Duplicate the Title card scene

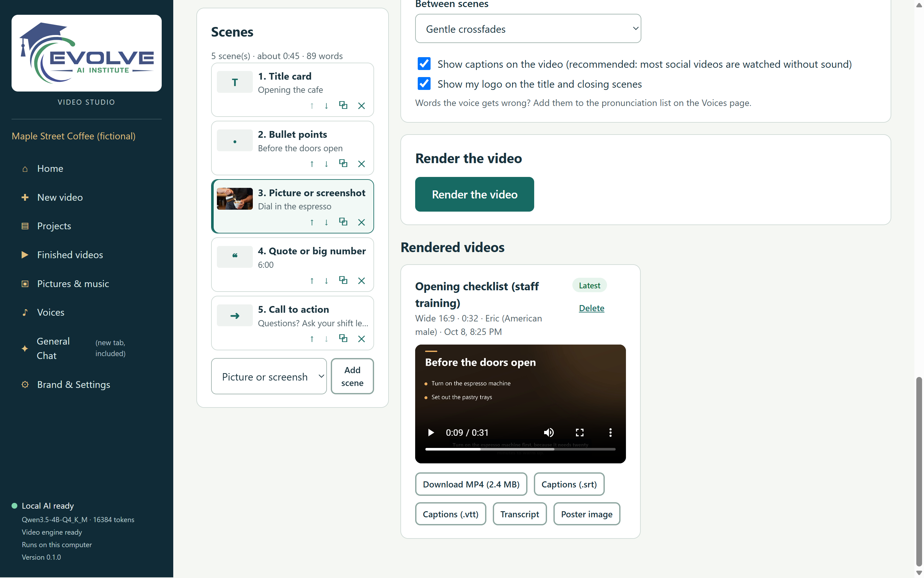click(343, 106)
